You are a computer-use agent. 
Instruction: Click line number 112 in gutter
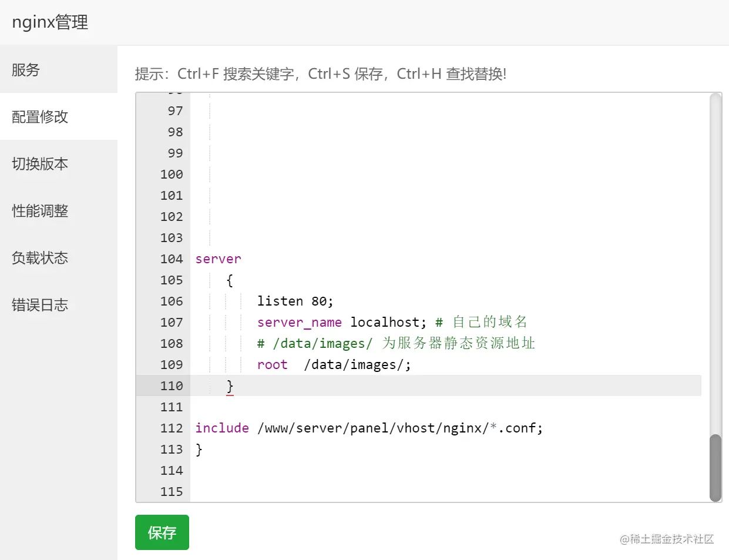pos(172,428)
